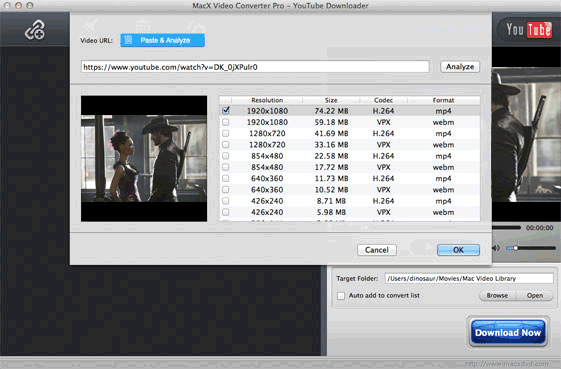Image resolution: width=561 pixels, height=369 pixels.
Task: Confirm with the OK button
Action: point(458,250)
